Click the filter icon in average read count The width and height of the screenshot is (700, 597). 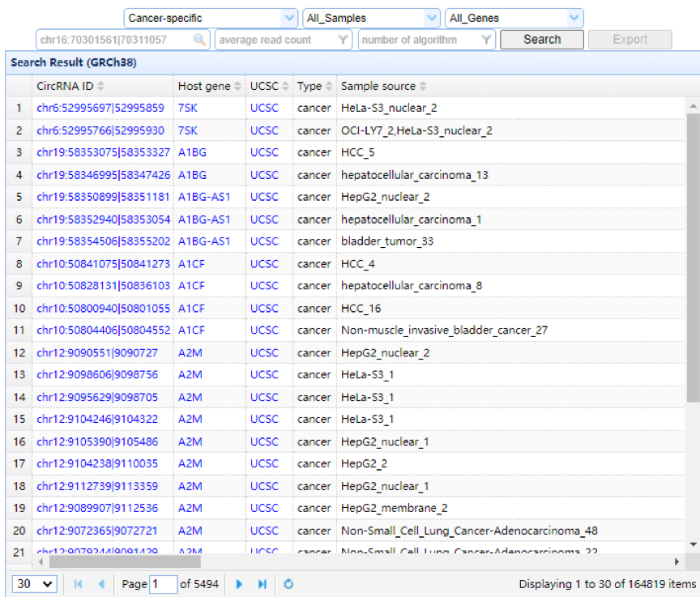click(x=343, y=40)
